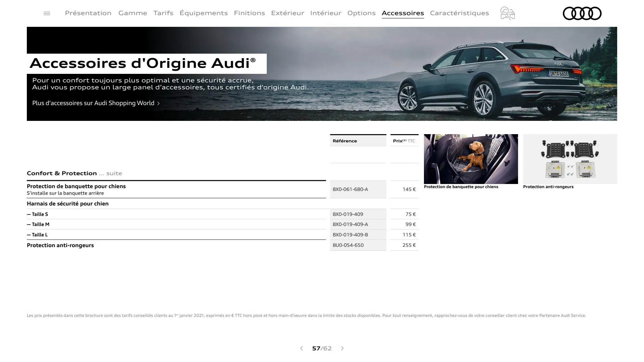
Task: Select the Accessoires tab
Action: coord(403,13)
